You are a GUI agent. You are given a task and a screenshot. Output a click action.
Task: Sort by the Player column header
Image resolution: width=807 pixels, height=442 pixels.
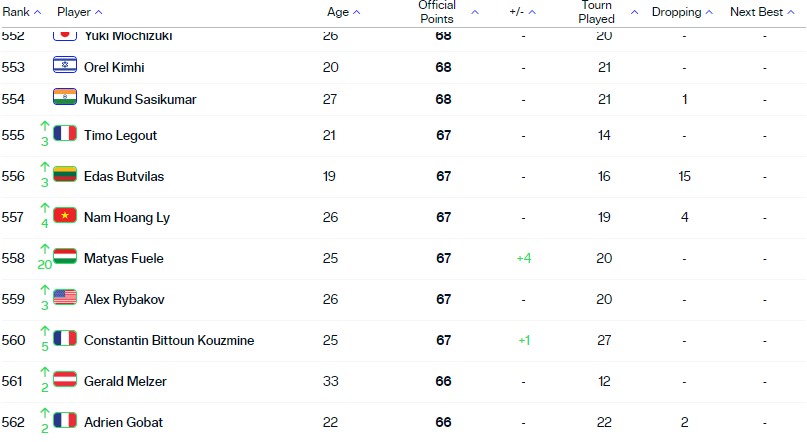[x=80, y=12]
